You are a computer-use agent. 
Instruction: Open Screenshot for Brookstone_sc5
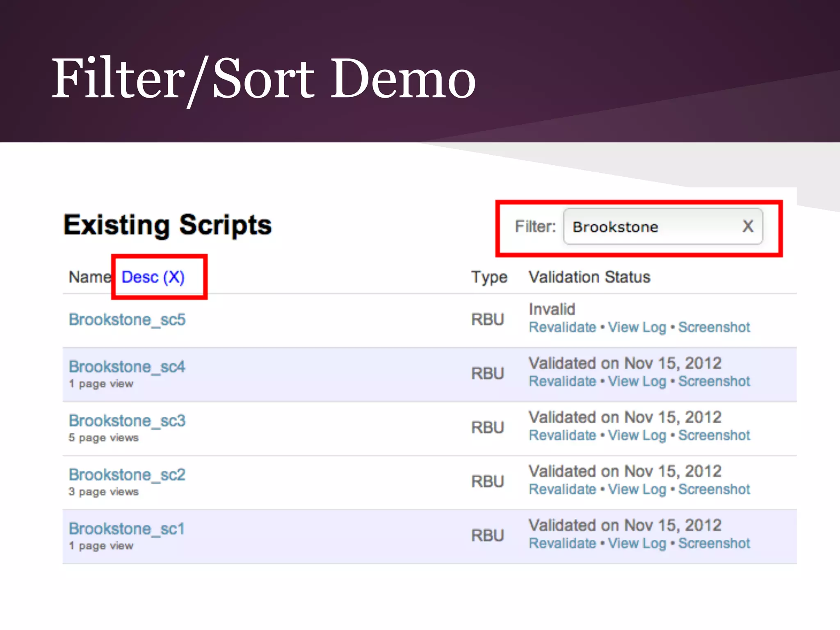click(714, 327)
